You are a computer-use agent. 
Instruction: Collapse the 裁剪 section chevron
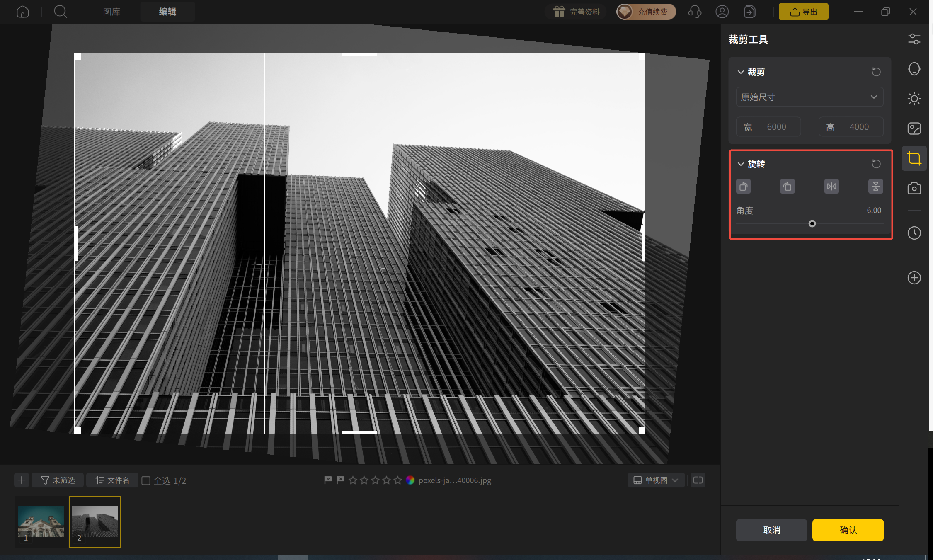tap(741, 72)
